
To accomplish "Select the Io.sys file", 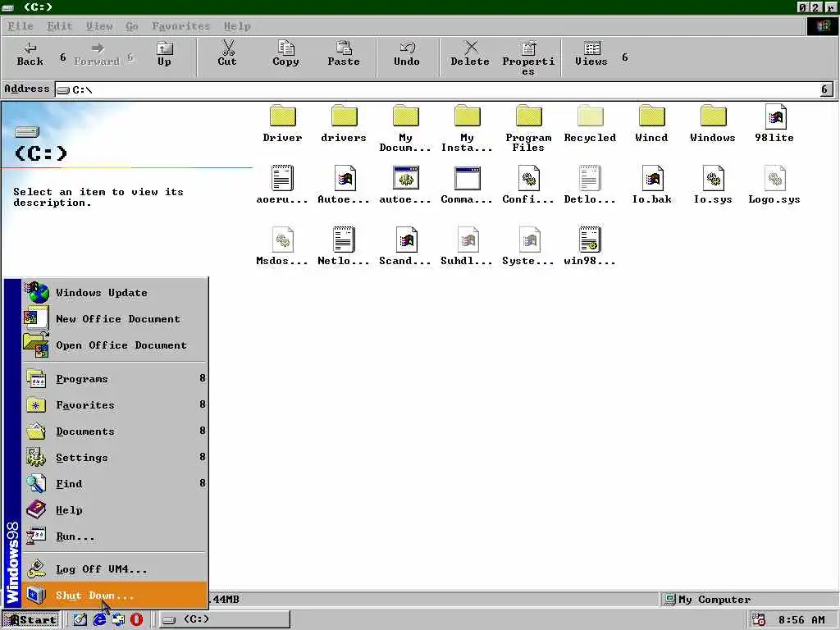I will 713,185.
